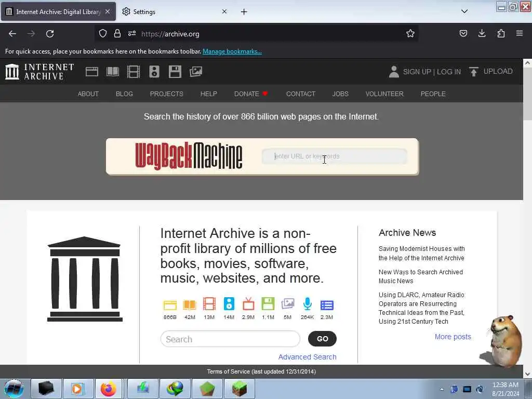532x399 pixels.
Task: Open the More posts link
Action: click(453, 337)
